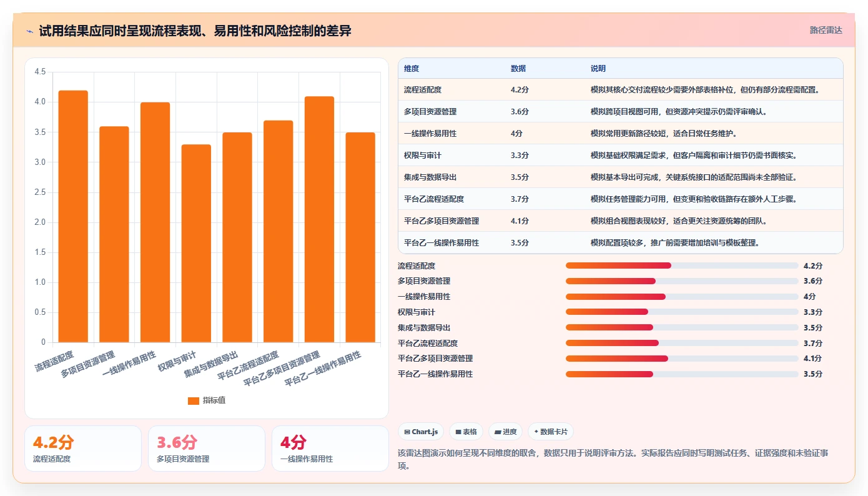Click the 维度 table column header
The width and height of the screenshot is (868, 496).
(x=451, y=68)
